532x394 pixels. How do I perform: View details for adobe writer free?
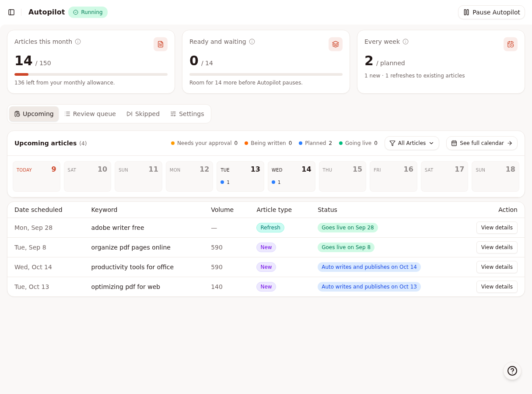coord(497,228)
